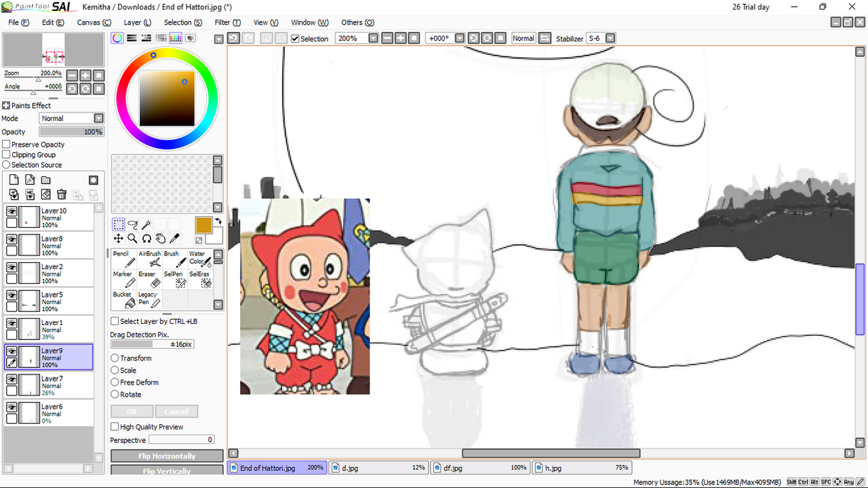Viewport: 868px width, 488px height.
Task: Select the Hand pan tool
Action: (x=161, y=238)
